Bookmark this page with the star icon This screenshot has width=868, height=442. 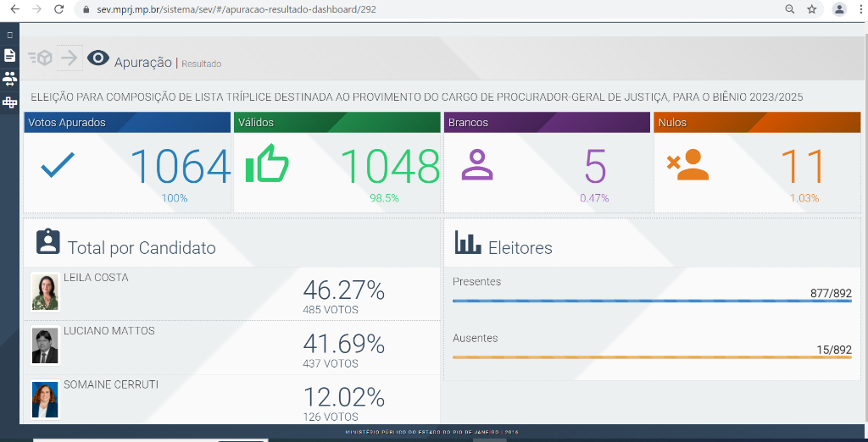812,9
